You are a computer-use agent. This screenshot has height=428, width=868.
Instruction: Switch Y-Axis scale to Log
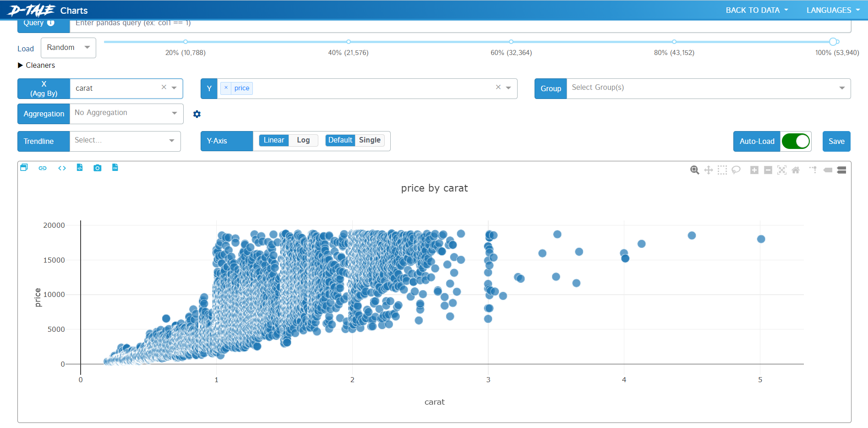[303, 140]
